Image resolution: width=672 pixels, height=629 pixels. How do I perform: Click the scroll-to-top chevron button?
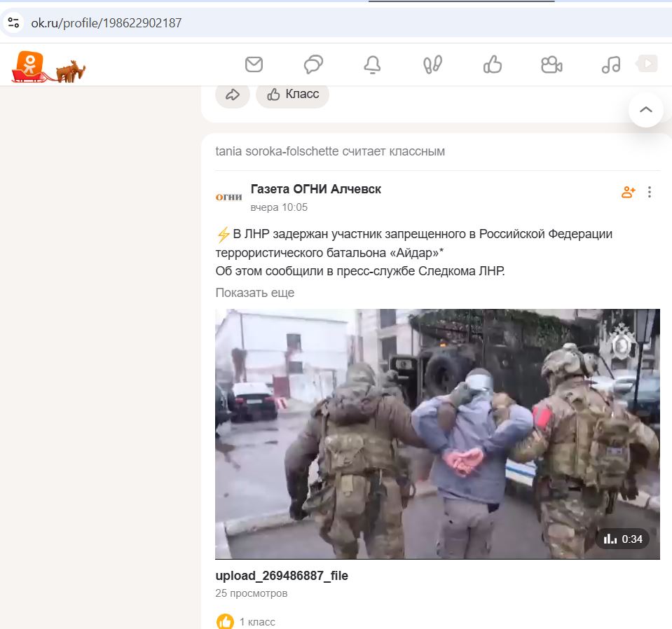[x=645, y=109]
